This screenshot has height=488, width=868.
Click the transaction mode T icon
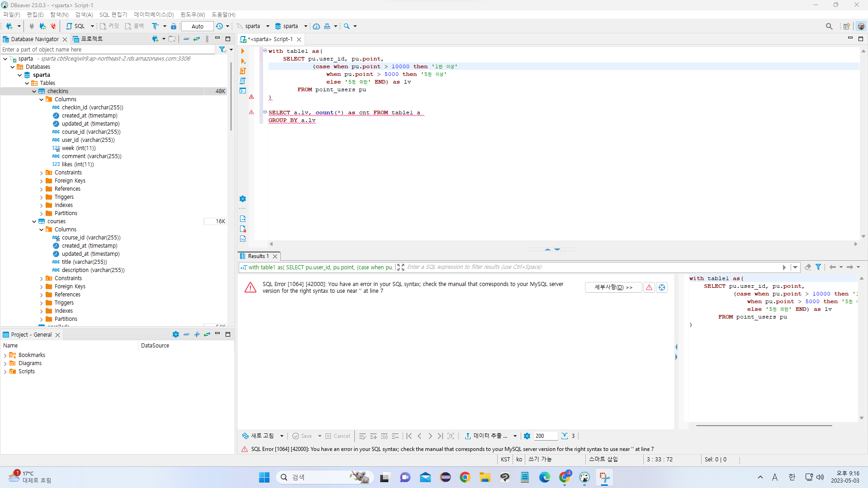pos(155,26)
